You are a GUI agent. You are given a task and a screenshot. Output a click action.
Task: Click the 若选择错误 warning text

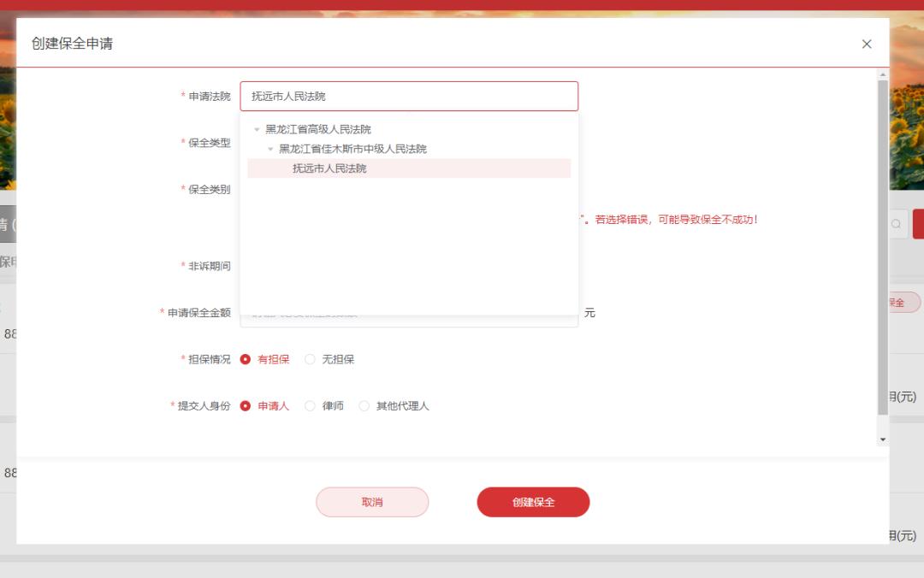click(x=676, y=220)
